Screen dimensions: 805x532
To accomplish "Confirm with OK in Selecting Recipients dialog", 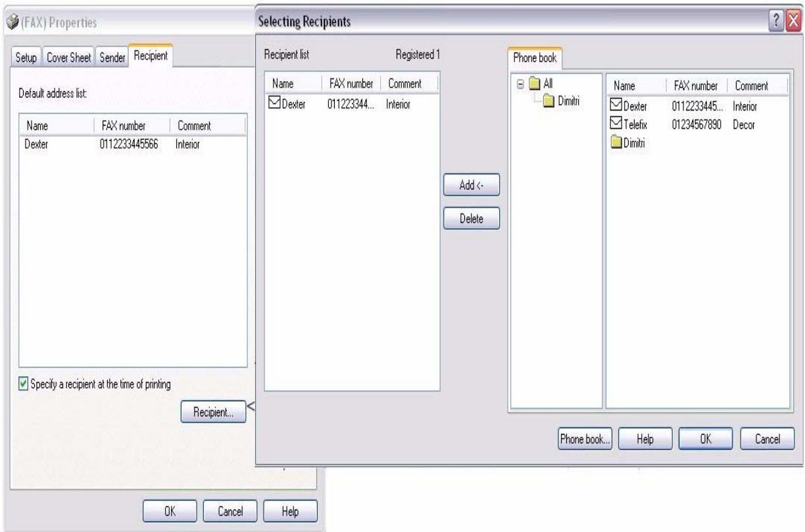I will point(706,438).
